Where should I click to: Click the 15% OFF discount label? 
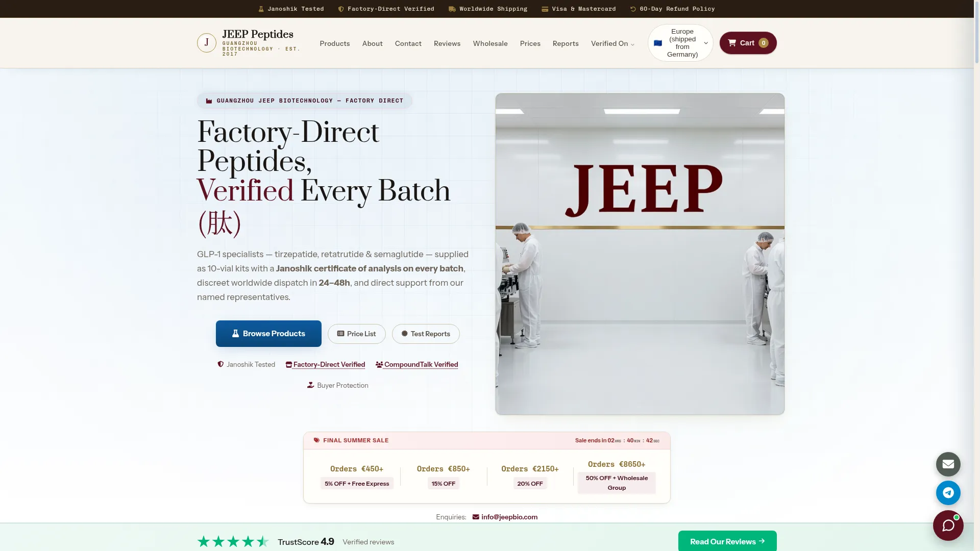coord(444,484)
